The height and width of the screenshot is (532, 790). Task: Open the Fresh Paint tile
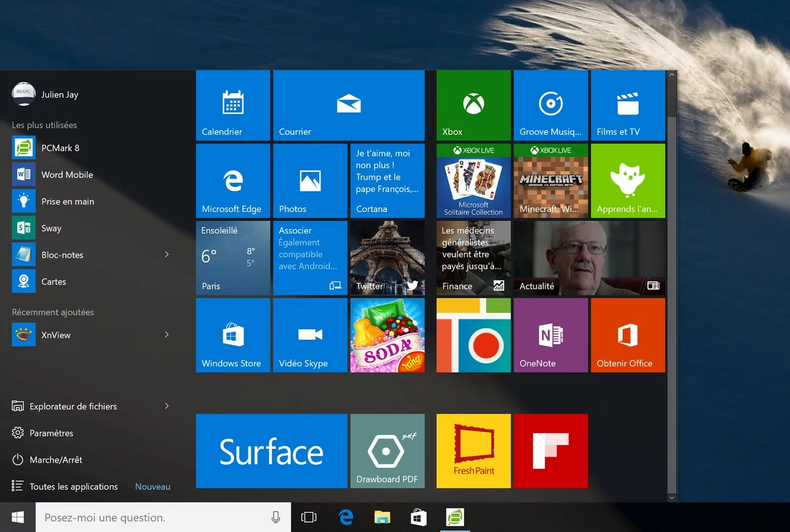[473, 451]
